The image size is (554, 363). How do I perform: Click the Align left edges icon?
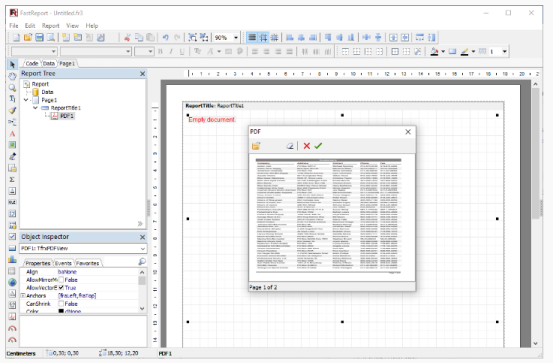pyautogui.click(x=290, y=37)
